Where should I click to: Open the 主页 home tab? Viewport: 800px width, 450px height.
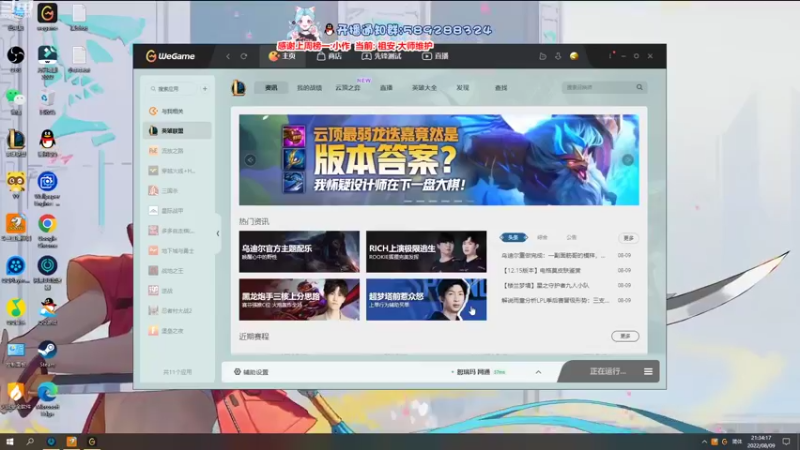283,56
